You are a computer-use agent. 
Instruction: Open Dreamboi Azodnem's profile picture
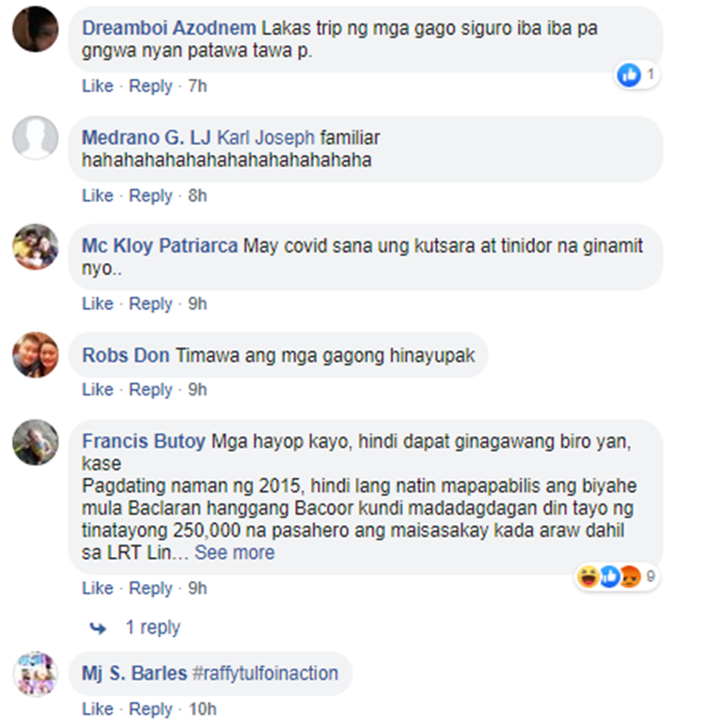(x=36, y=29)
